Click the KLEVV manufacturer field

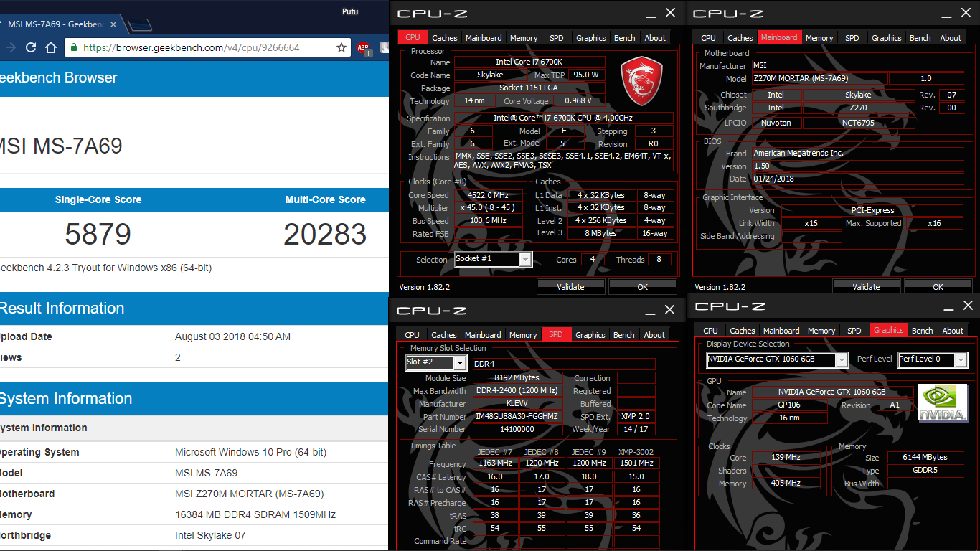point(517,404)
